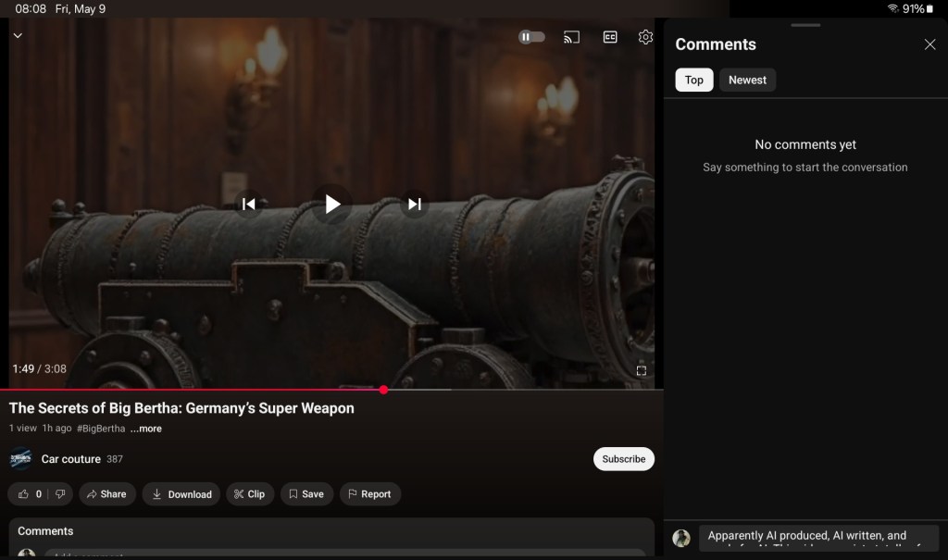Select the Top comments tab
The width and height of the screenshot is (948, 560).
point(693,80)
